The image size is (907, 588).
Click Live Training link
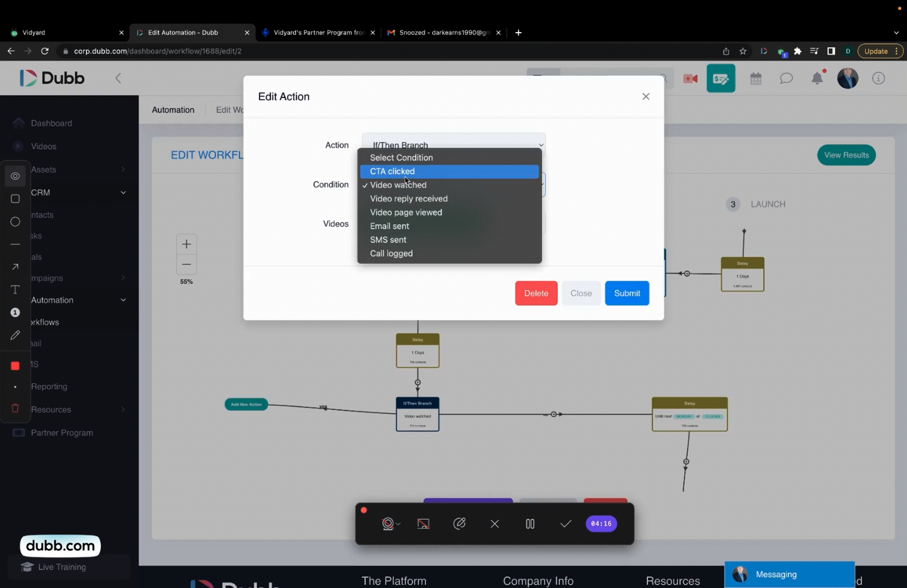click(62, 567)
